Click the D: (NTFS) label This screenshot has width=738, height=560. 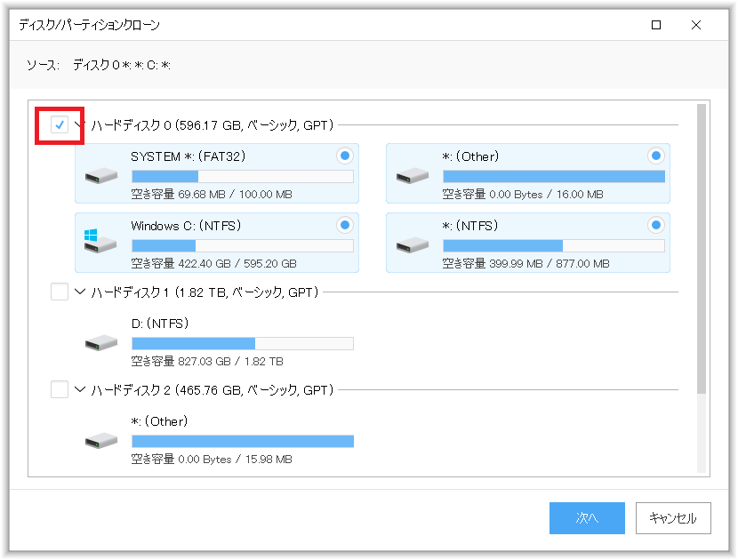pyautogui.click(x=160, y=324)
